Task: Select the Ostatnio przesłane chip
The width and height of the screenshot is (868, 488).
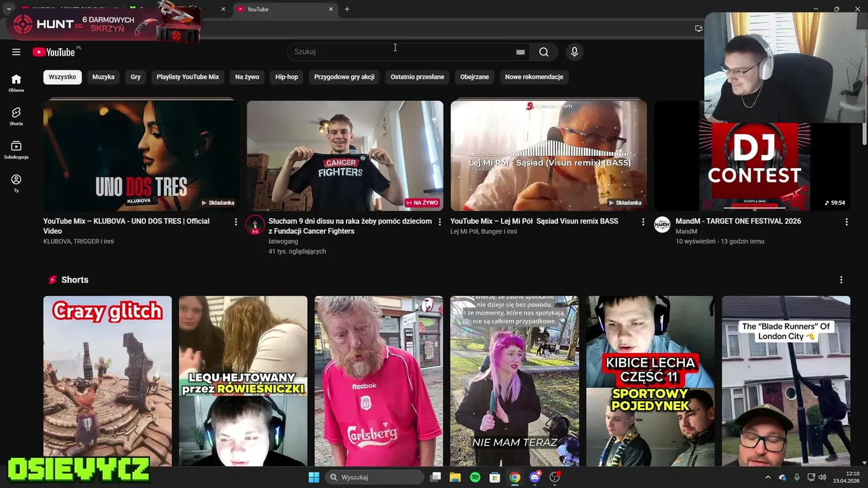Action: click(417, 77)
